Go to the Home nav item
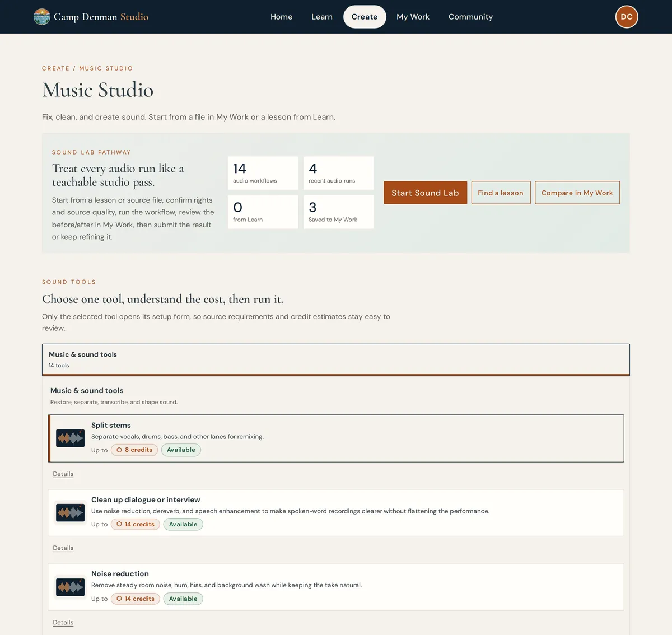This screenshot has width=672, height=635. coord(281,17)
